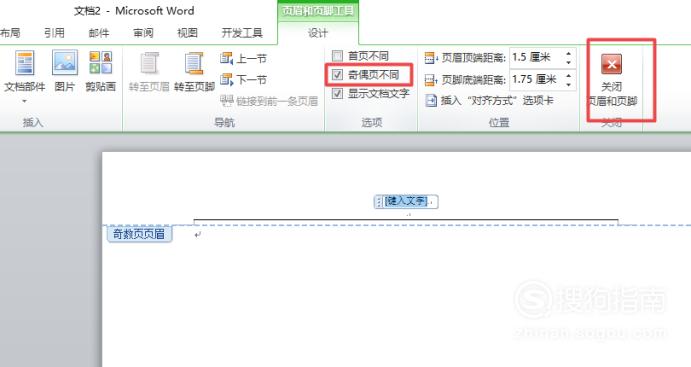Switch to the 设计 tab

pos(318,33)
